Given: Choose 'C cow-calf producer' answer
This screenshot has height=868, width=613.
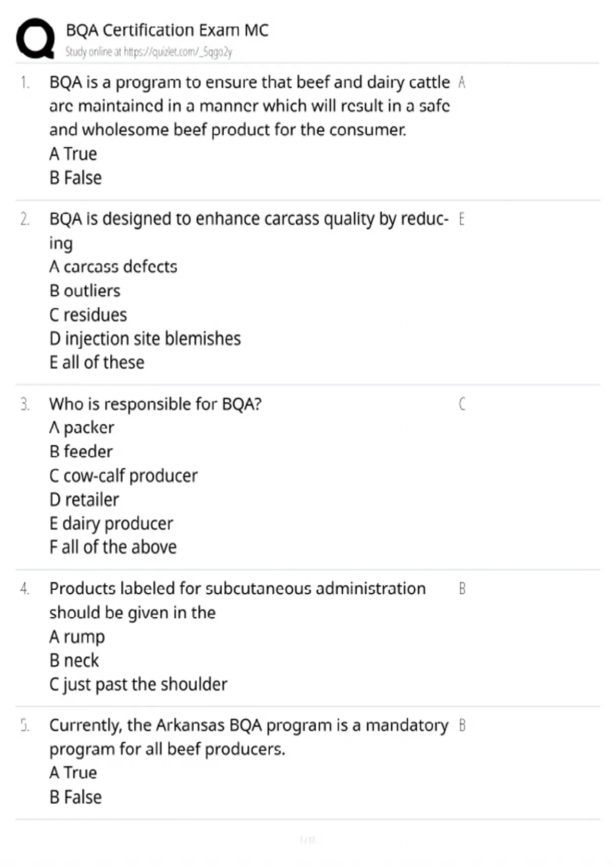Looking at the screenshot, I should pyautogui.click(x=123, y=476).
